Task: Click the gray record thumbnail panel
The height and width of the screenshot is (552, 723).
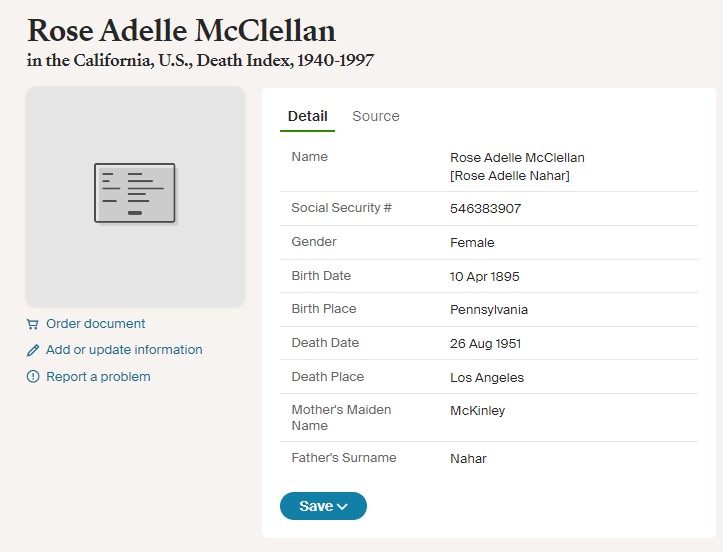Action: [x=135, y=197]
